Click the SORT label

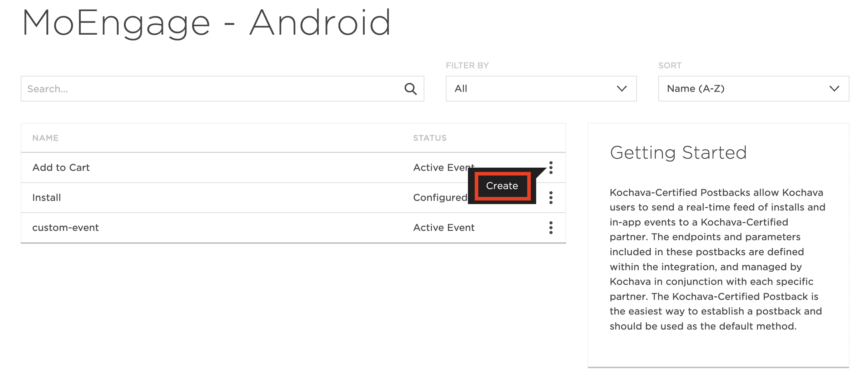click(670, 65)
